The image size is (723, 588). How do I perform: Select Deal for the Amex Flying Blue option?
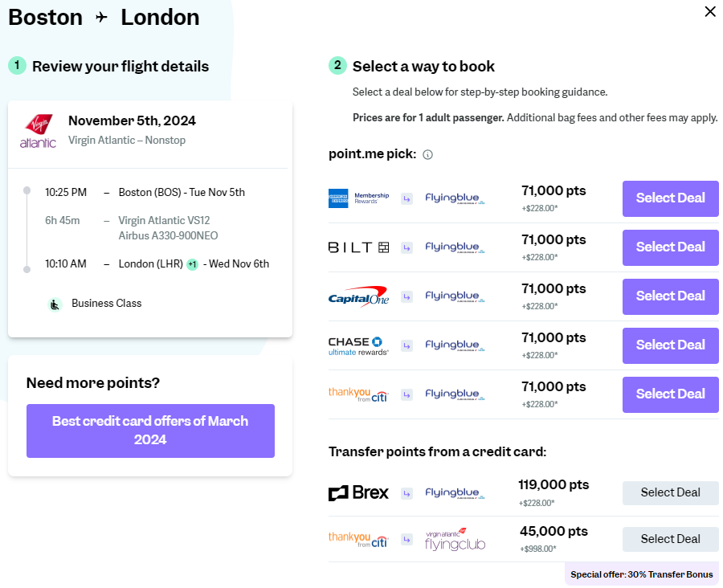[x=670, y=198]
